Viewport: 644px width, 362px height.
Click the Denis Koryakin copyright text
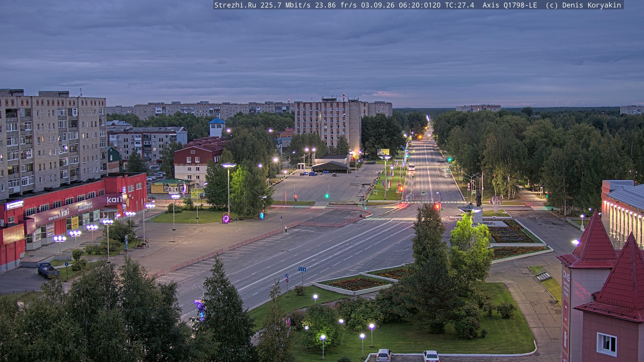pos(591,5)
